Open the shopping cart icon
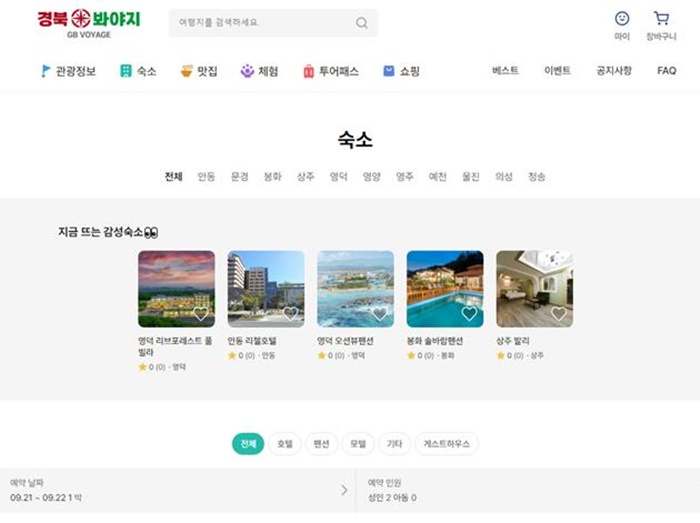The height and width of the screenshot is (523, 700). click(661, 18)
